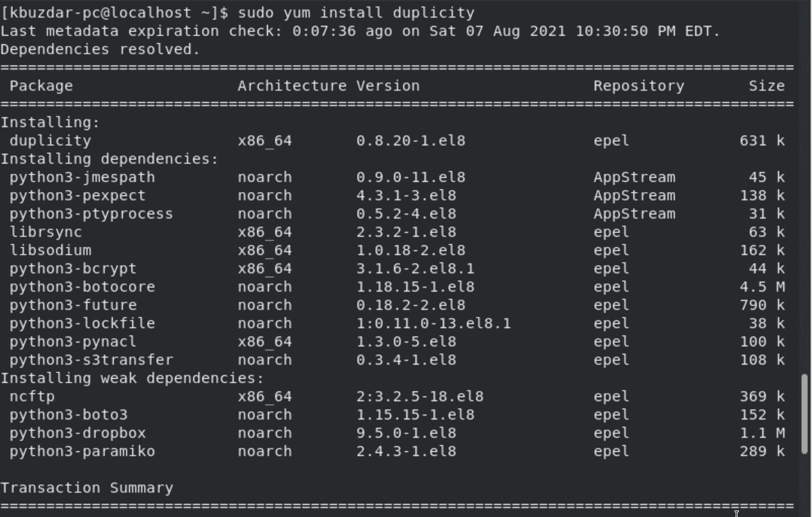Click the duplicity package name
The width and height of the screenshot is (812, 517).
(x=50, y=141)
